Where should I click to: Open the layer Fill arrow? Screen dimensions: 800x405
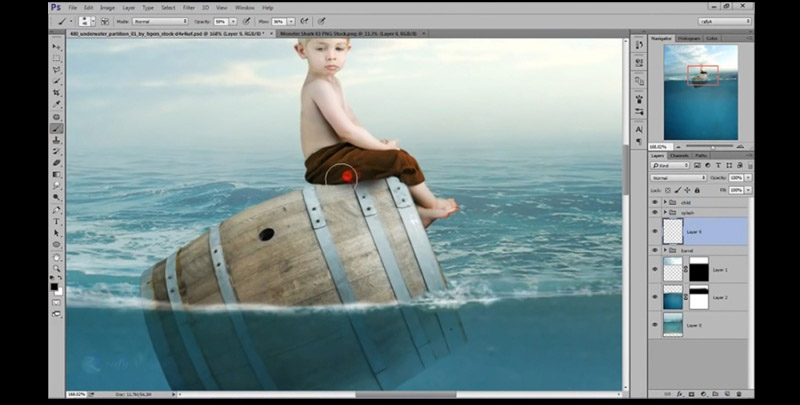pyautogui.click(x=748, y=190)
